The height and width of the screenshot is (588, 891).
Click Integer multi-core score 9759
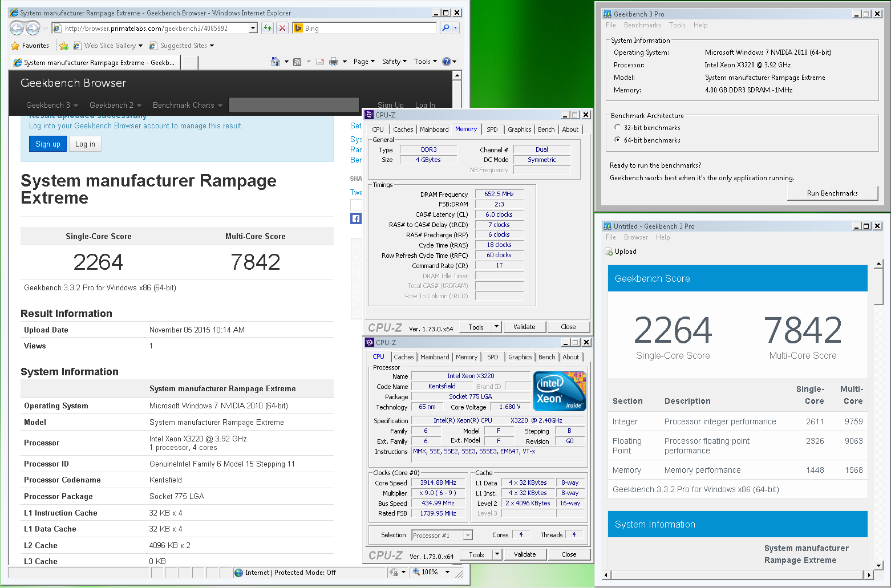point(853,421)
